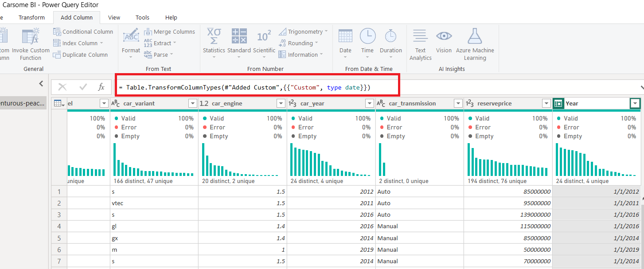Change reserveprice data type icon
Viewport: 644px width, 269px height.
click(469, 103)
